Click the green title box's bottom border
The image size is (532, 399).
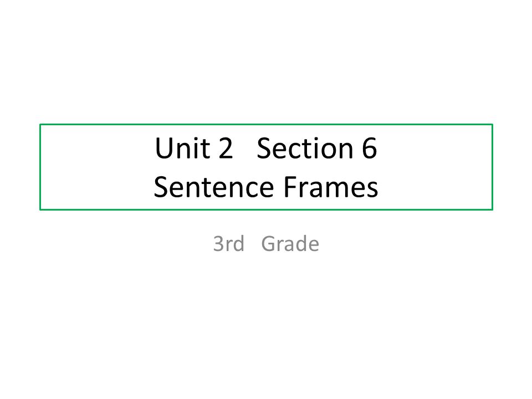[266, 209]
